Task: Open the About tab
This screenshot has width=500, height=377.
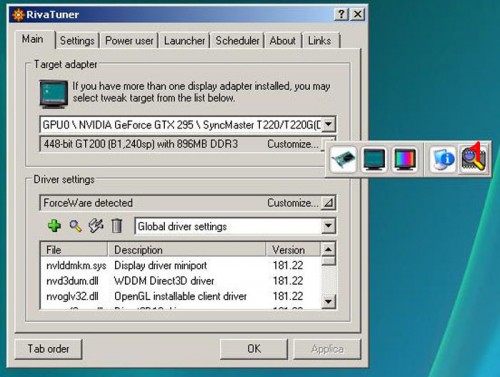Action: 282,41
